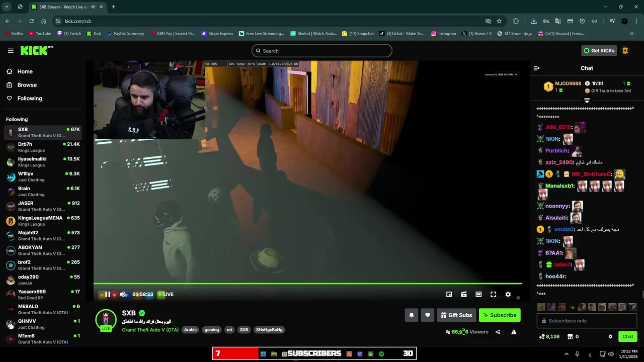644x362 pixels.
Task: Click the Arabic tag
Action: [x=190, y=330]
